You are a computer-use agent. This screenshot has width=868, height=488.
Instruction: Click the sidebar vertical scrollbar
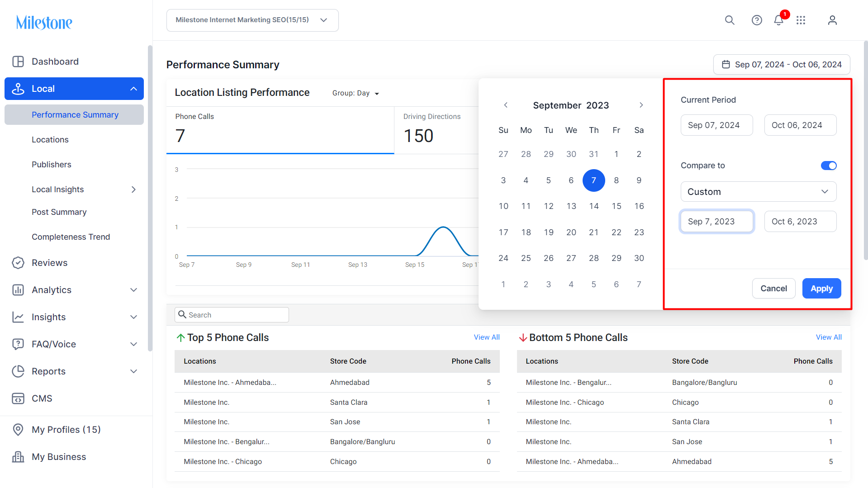(x=150, y=198)
